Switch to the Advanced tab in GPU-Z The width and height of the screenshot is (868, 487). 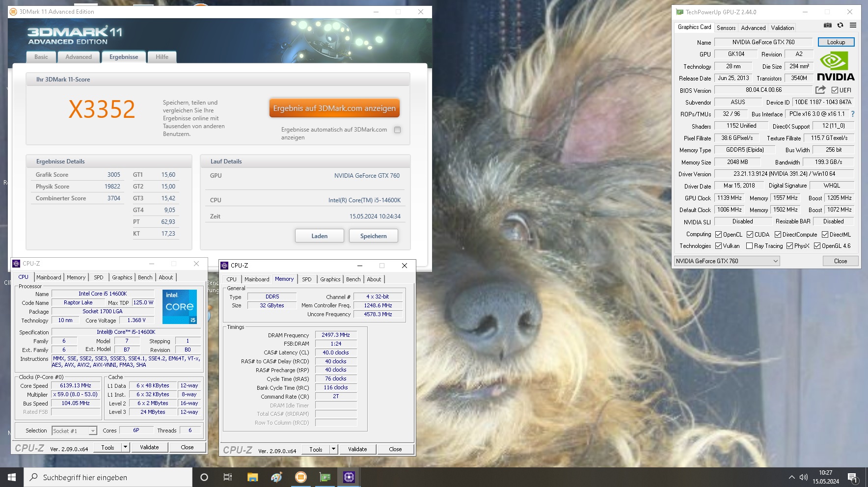pyautogui.click(x=753, y=28)
